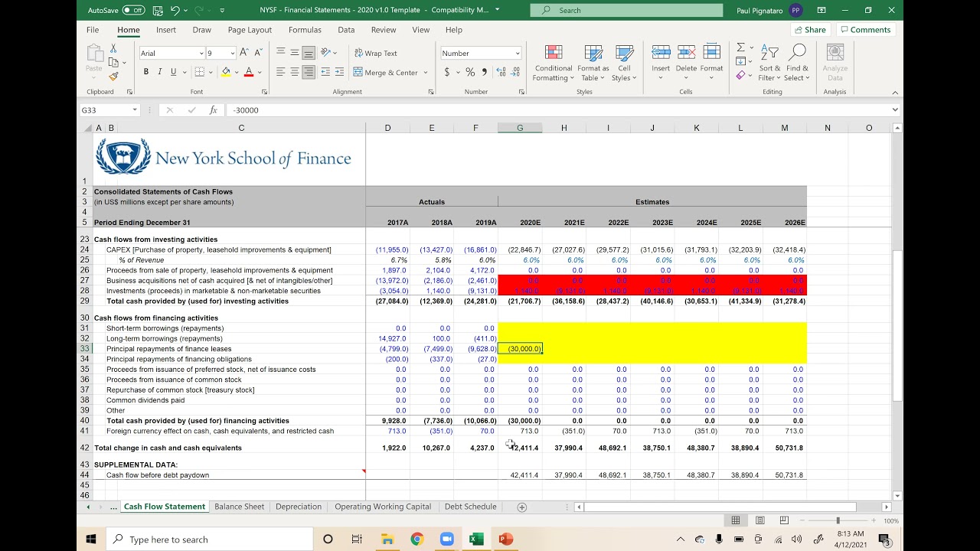Open the font size dropdown
The width and height of the screenshot is (980, 551).
(232, 54)
